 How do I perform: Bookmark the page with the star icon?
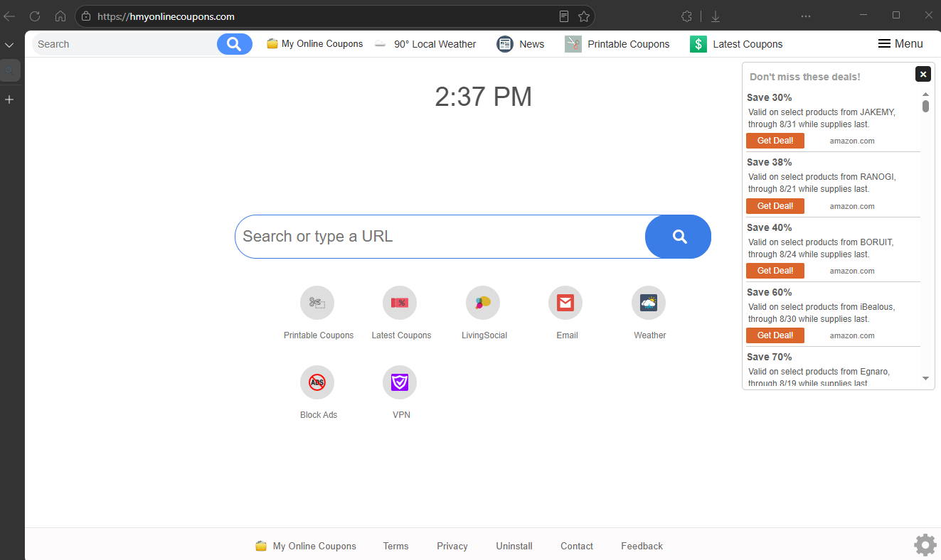coord(584,16)
